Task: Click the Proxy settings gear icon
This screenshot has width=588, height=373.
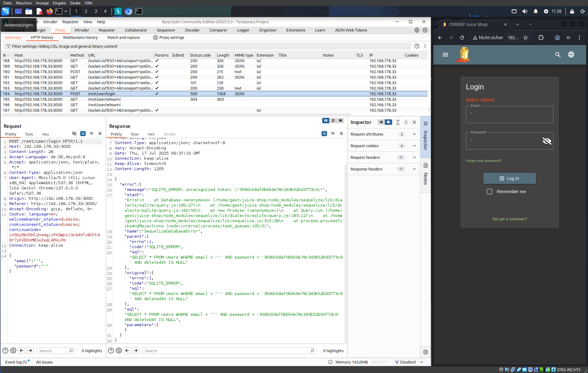Action: 155,37
